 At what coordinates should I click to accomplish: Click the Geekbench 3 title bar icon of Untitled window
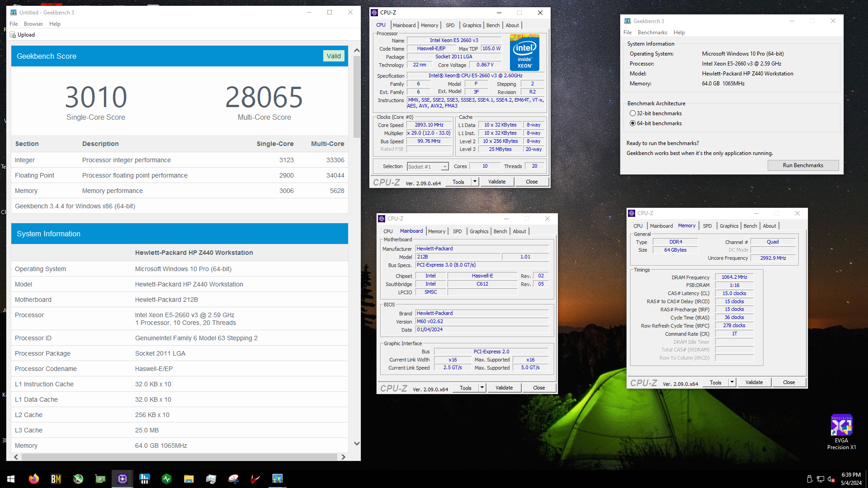(x=14, y=13)
